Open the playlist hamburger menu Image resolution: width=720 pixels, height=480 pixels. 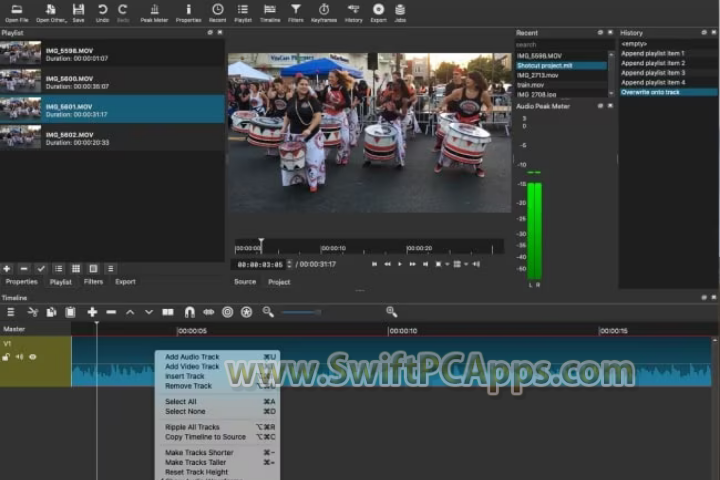coord(110,269)
